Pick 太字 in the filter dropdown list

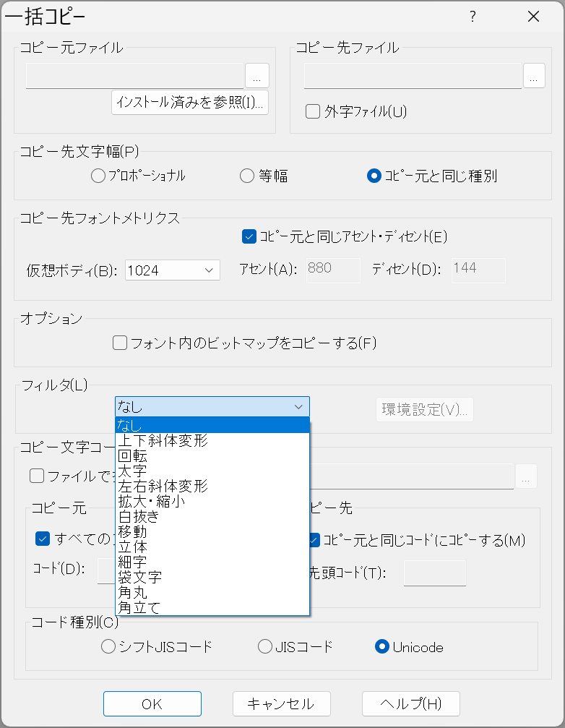coord(132,471)
